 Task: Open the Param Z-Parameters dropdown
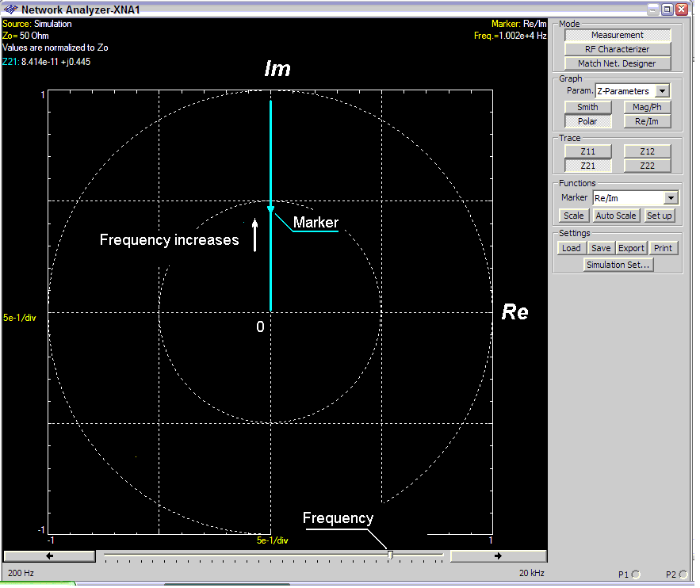(x=663, y=91)
